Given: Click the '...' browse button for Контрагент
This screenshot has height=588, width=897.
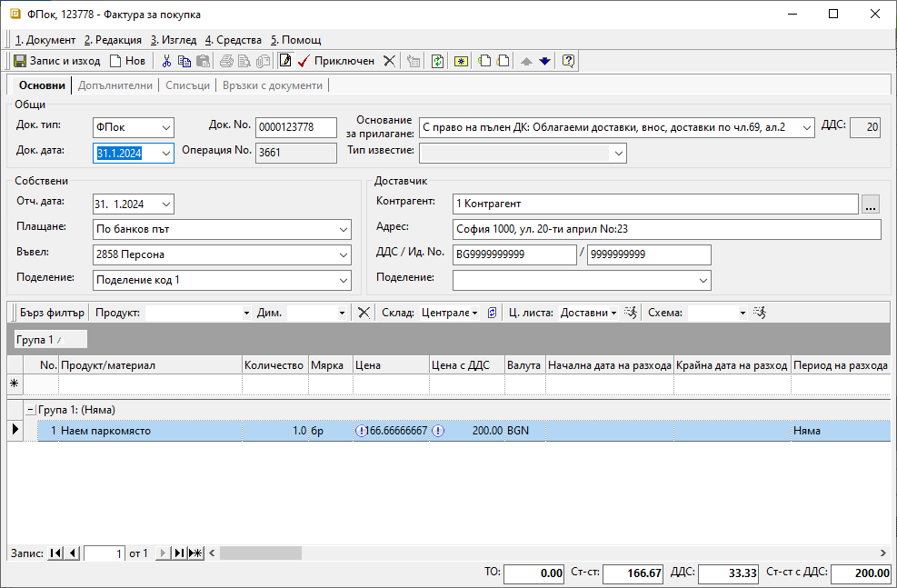Looking at the screenshot, I should (871, 204).
